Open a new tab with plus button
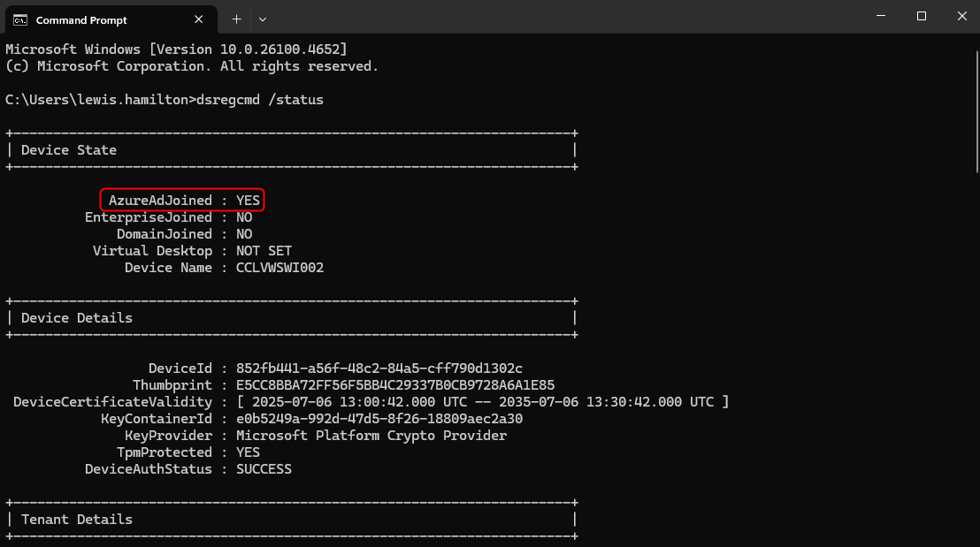980x547 pixels. (236, 19)
